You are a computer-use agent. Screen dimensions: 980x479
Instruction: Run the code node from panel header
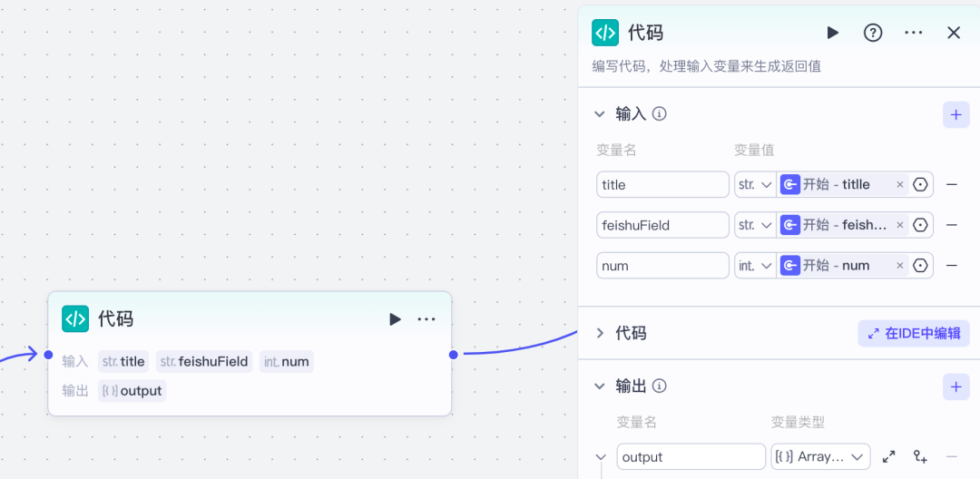[832, 33]
